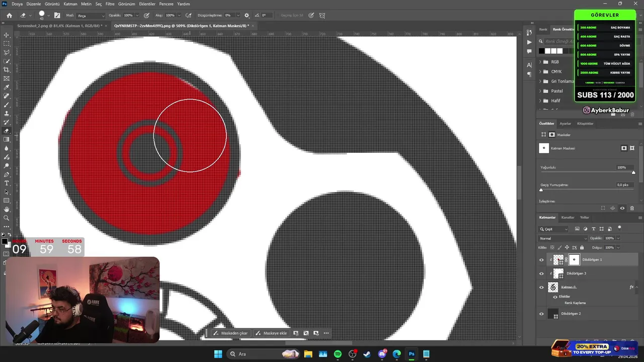Click Dikdörtgen 1 layer mask thumbnail
644x362 pixels.
coord(574,259)
